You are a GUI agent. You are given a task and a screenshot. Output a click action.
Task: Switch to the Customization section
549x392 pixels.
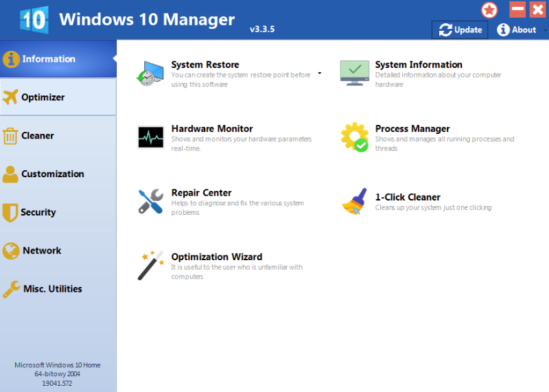click(x=58, y=174)
